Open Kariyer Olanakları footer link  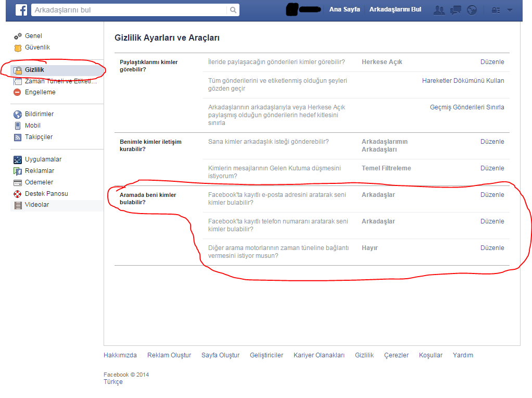pos(319,355)
